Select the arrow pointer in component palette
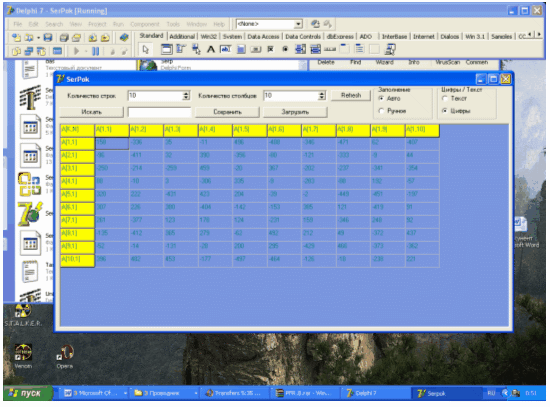Screen dimensions: 550x407 (146, 49)
